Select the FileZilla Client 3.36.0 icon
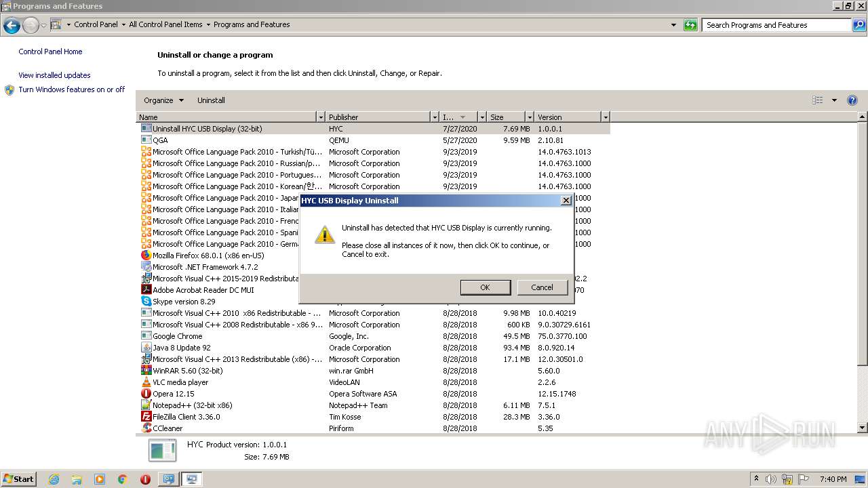 (146, 417)
